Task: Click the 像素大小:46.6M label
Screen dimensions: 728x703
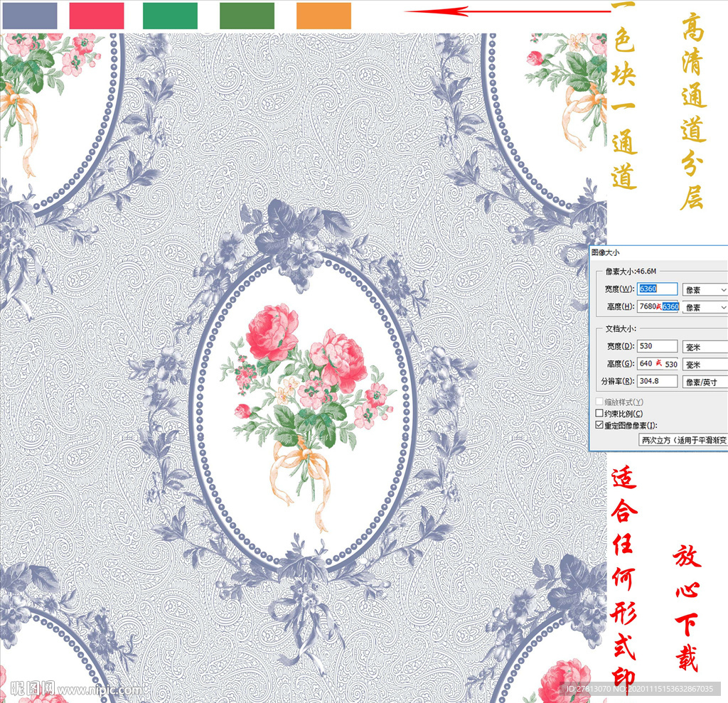Action: point(631,271)
